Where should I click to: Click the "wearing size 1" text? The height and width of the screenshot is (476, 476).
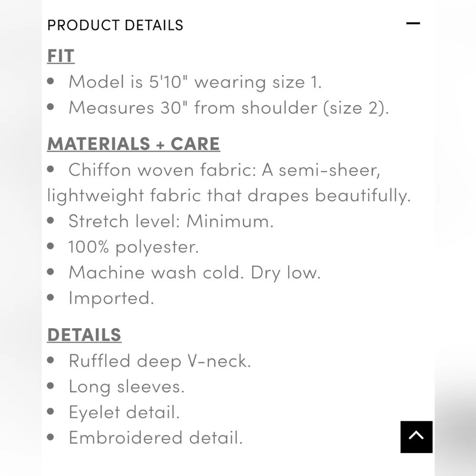pyautogui.click(x=258, y=82)
